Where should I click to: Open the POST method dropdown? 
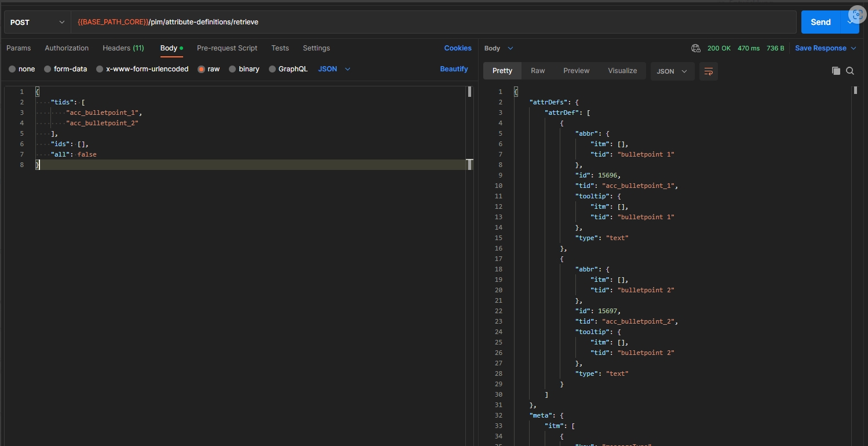pos(37,22)
